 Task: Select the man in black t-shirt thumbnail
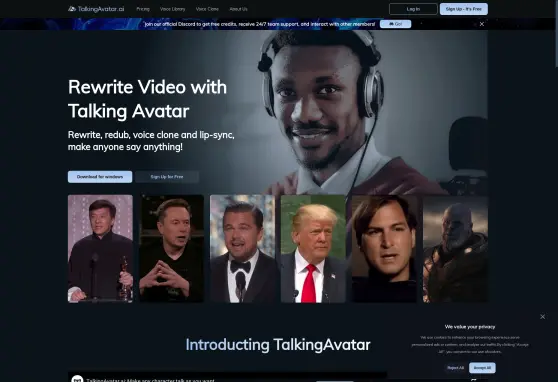(x=172, y=248)
